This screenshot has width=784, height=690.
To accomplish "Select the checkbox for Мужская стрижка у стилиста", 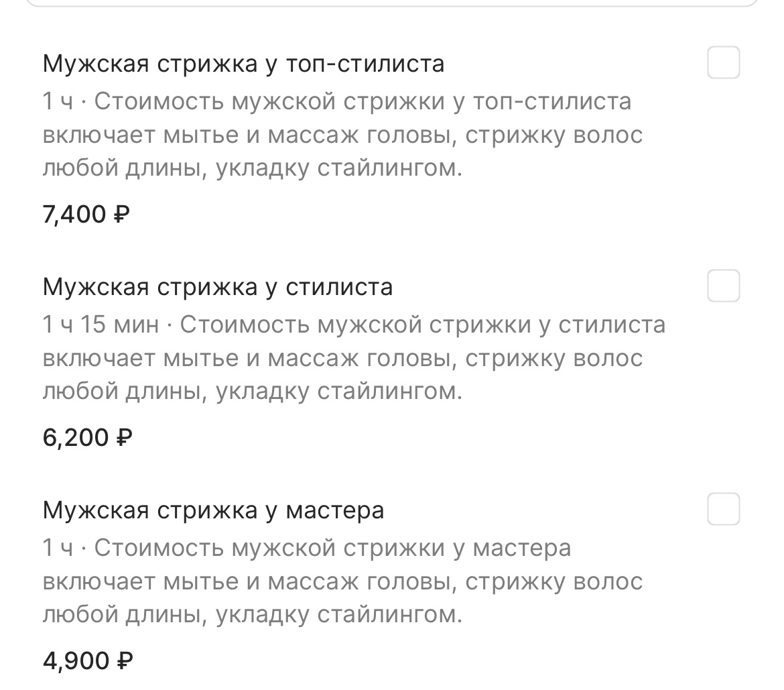I will tap(723, 286).
